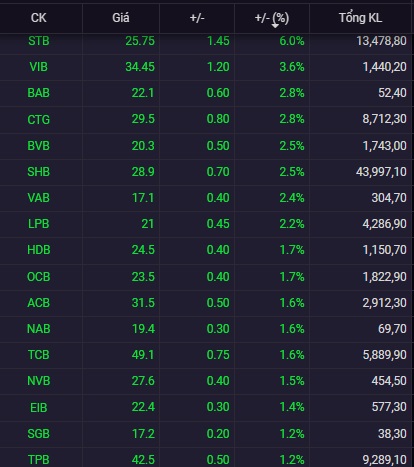Click the NVB ticker

pos(39,381)
